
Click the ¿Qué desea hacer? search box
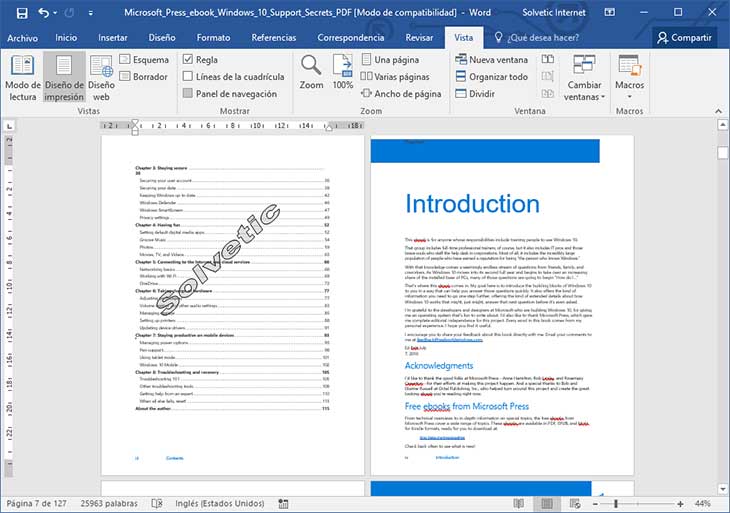(x=537, y=38)
